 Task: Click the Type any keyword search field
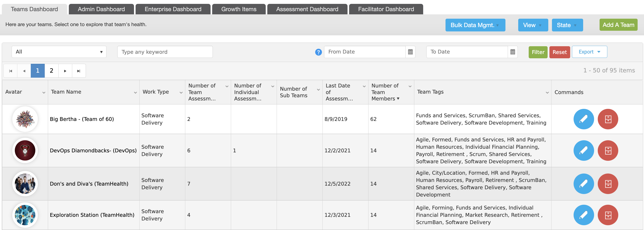point(165,52)
